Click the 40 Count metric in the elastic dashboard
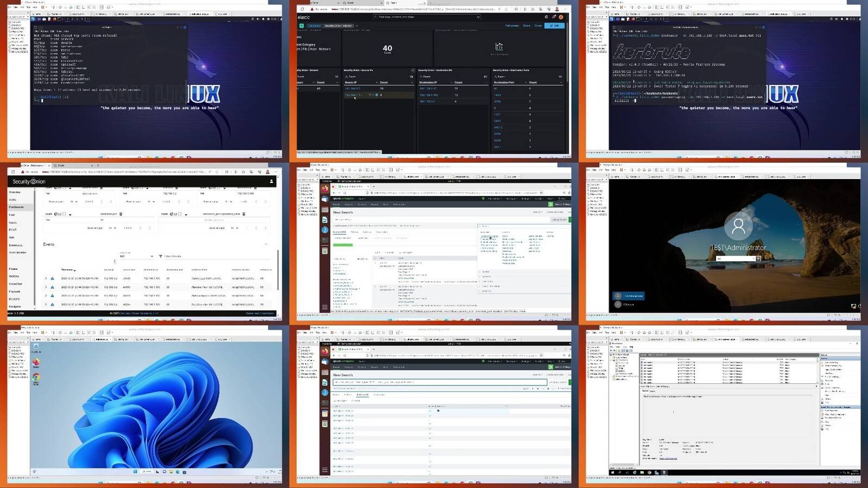868x488 pixels. (x=387, y=49)
